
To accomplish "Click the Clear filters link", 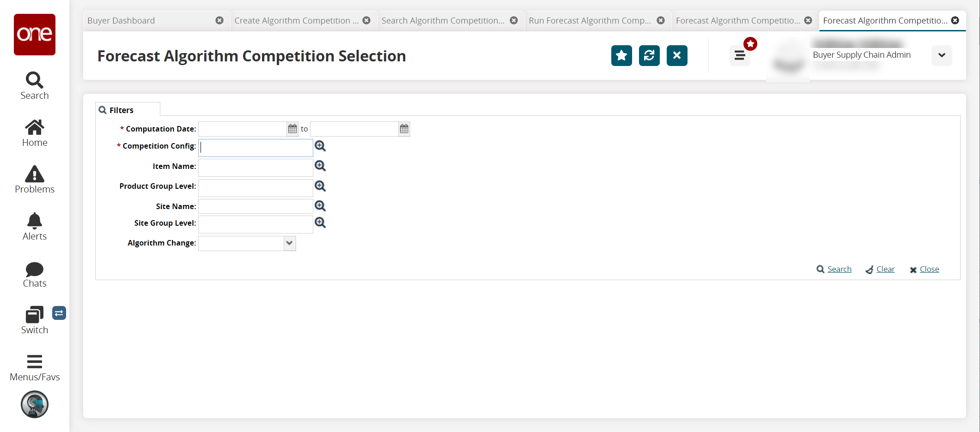I will (885, 269).
